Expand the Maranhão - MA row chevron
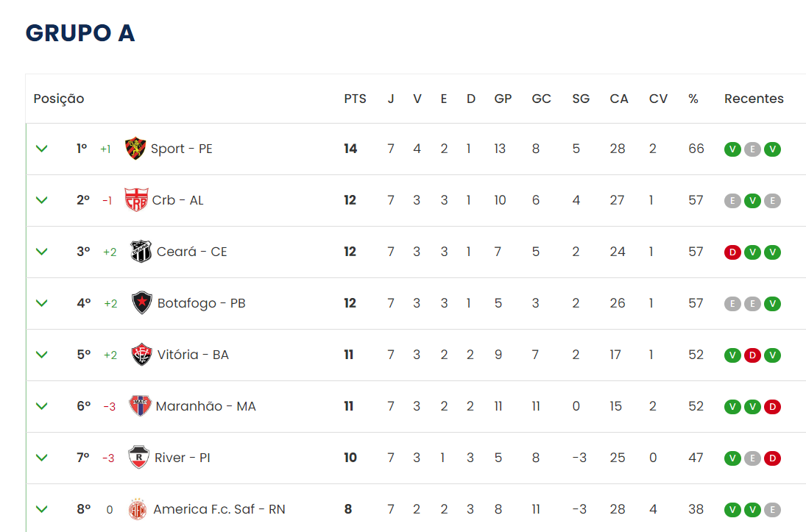The height and width of the screenshot is (532, 806). 42,406
